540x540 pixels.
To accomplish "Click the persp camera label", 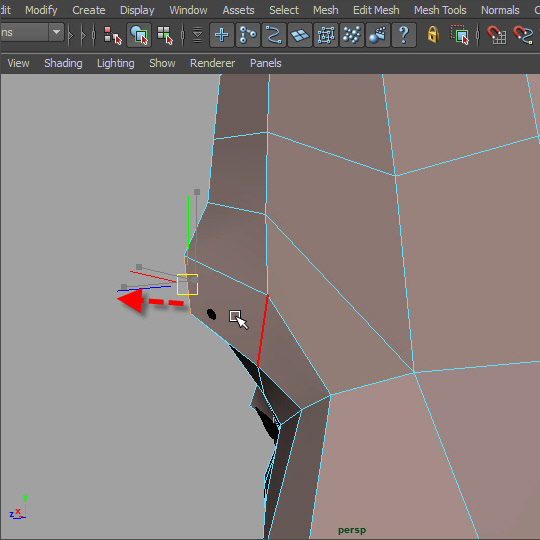I will [352, 530].
